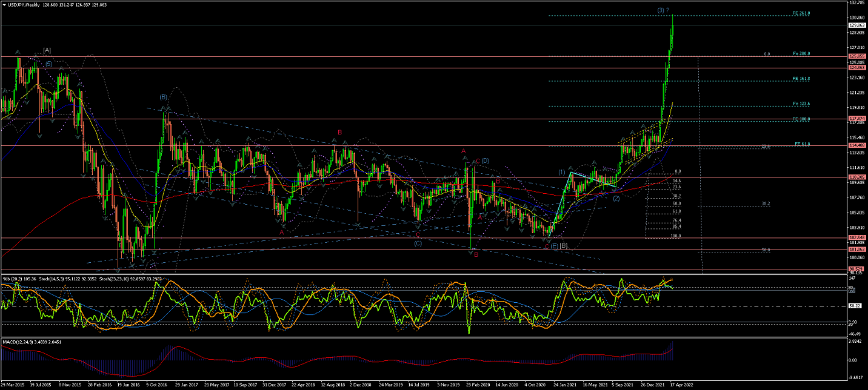Click the FE 261.8 Fibonacci level label
The image size is (868, 390).
(801, 13)
